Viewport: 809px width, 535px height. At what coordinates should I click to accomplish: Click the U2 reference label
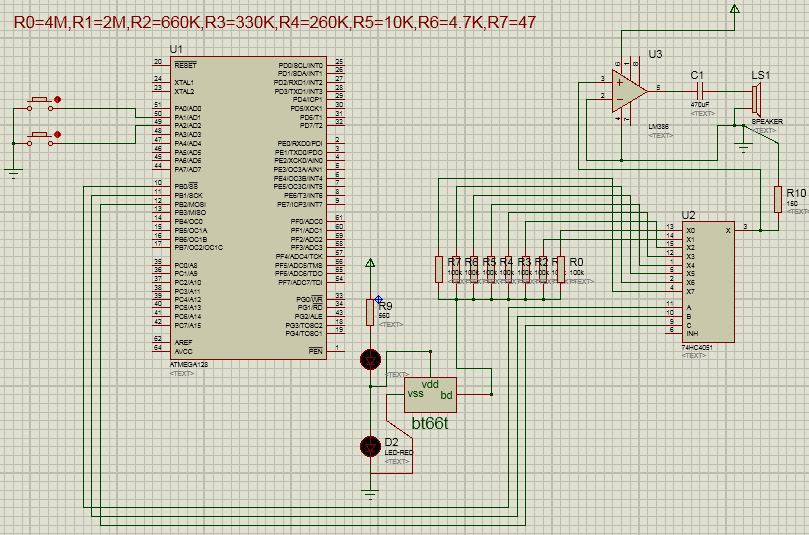pos(688,215)
